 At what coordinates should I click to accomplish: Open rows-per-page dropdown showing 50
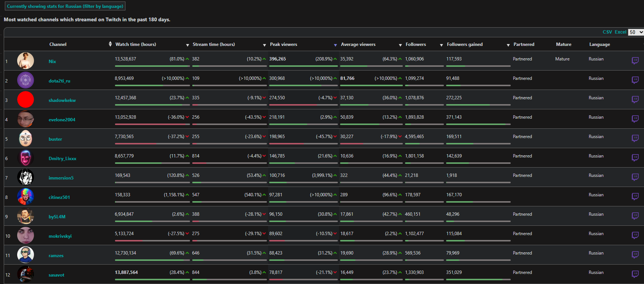point(636,32)
